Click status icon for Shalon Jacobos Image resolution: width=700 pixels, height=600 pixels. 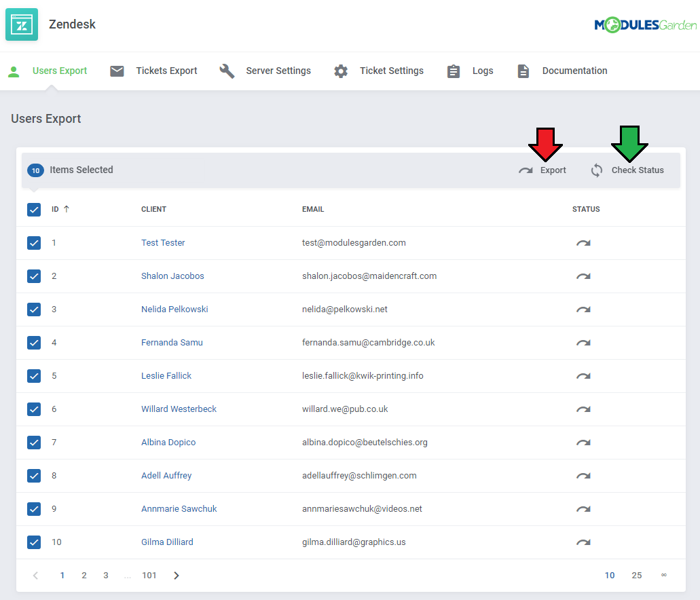coord(583,276)
